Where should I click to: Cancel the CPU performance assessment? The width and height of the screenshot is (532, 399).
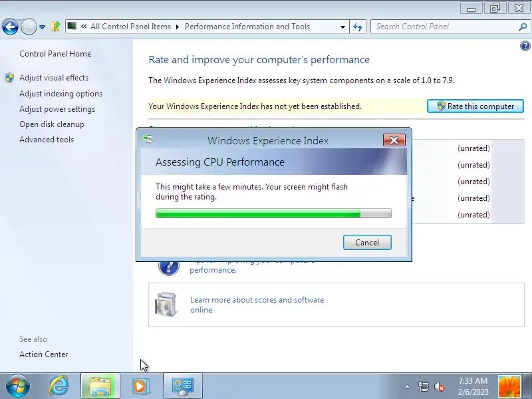tap(367, 243)
